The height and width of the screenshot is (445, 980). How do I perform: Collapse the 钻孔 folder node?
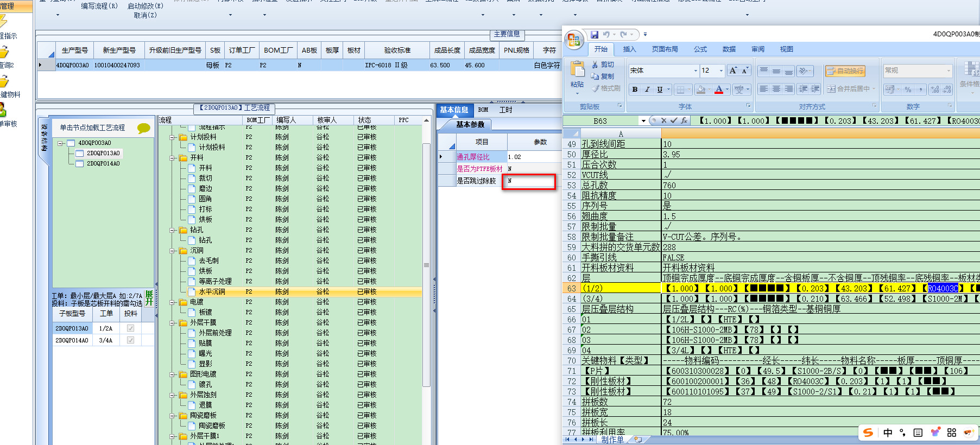[172, 230]
